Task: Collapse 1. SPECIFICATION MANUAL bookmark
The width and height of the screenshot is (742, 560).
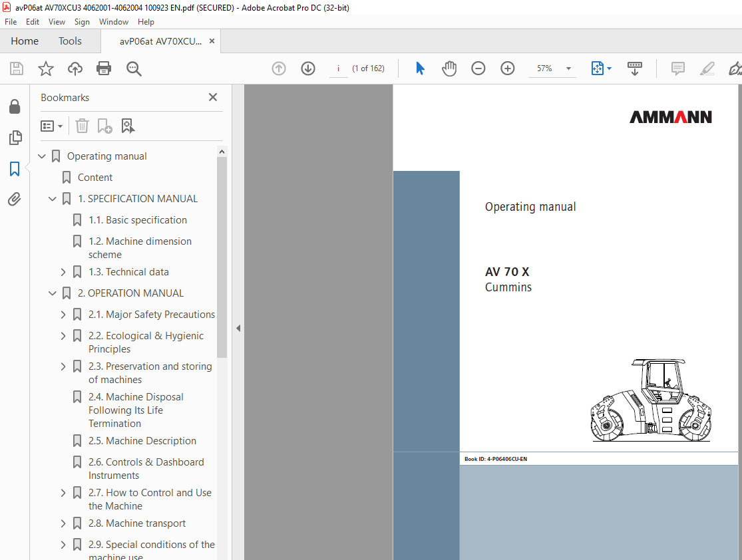Action: click(53, 199)
